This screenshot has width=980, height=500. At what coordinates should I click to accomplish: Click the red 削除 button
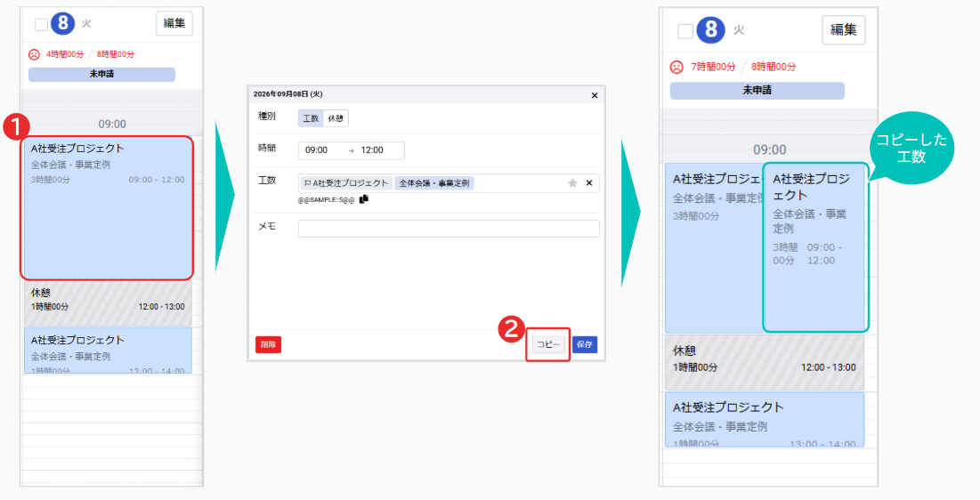[x=268, y=344]
